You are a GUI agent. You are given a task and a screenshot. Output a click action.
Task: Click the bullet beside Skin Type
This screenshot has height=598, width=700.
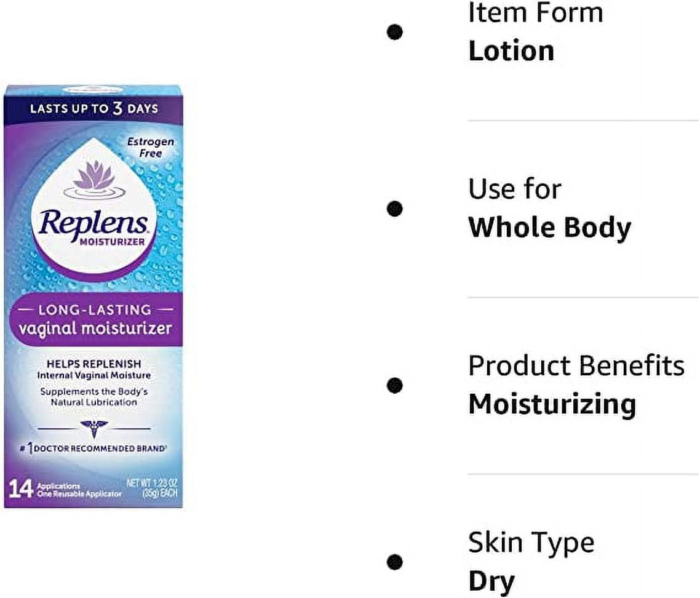[x=395, y=562]
